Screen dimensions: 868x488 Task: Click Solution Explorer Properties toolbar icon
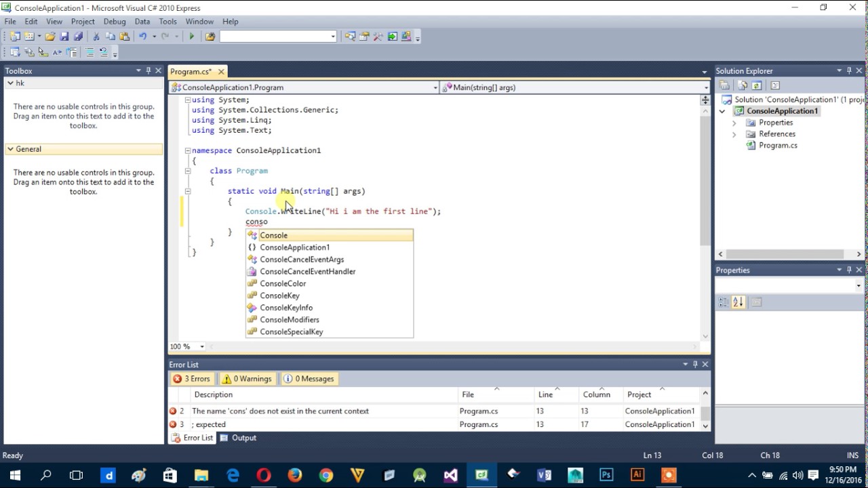(x=725, y=85)
